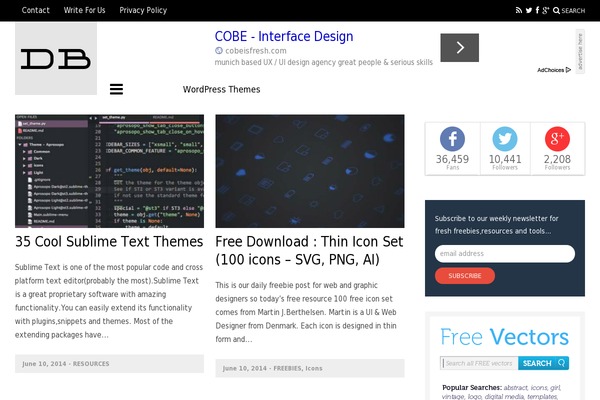Click the red SUBSCRIBE button

[x=465, y=276]
